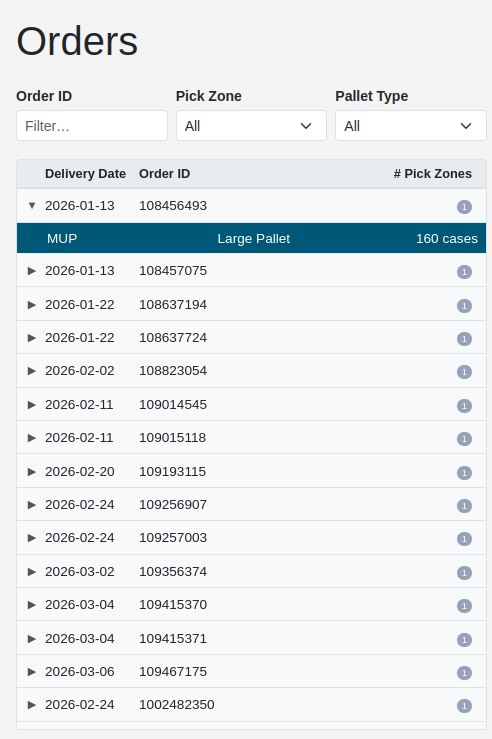Viewport: 492px width, 739px height.
Task: Expand order 109415371 row arrow
Action: pos(32,638)
